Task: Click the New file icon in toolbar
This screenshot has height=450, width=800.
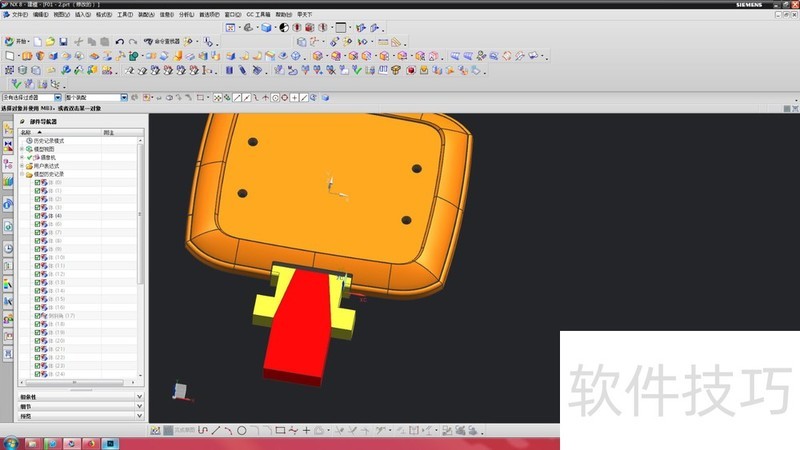Action: point(38,41)
